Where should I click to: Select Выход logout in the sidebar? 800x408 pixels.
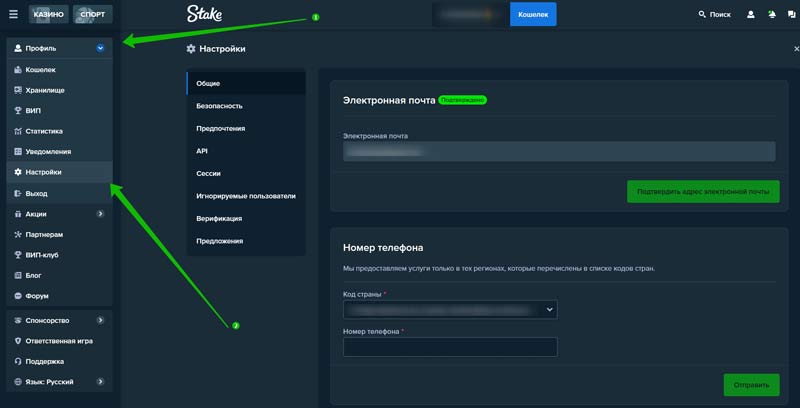(36, 193)
